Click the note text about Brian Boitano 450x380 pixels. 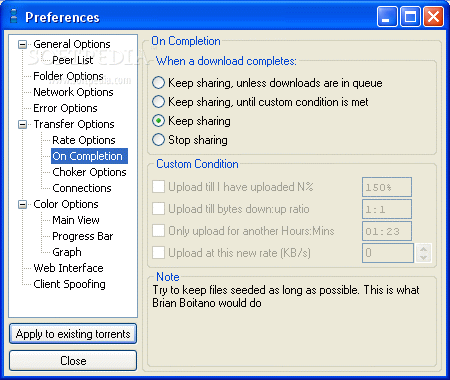click(286, 296)
